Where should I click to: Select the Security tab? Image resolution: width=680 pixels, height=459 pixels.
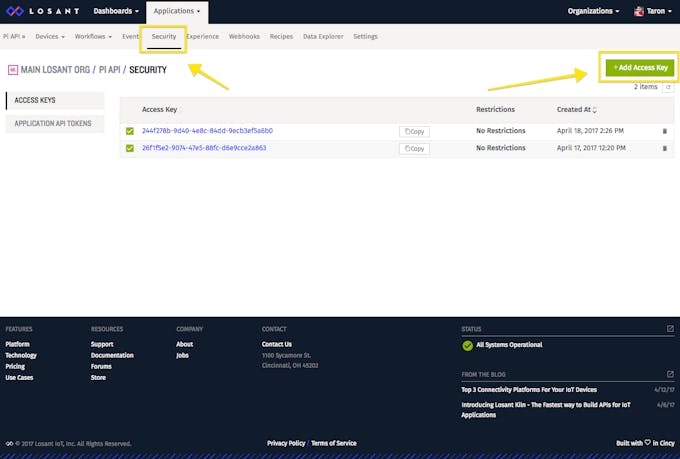click(x=164, y=37)
